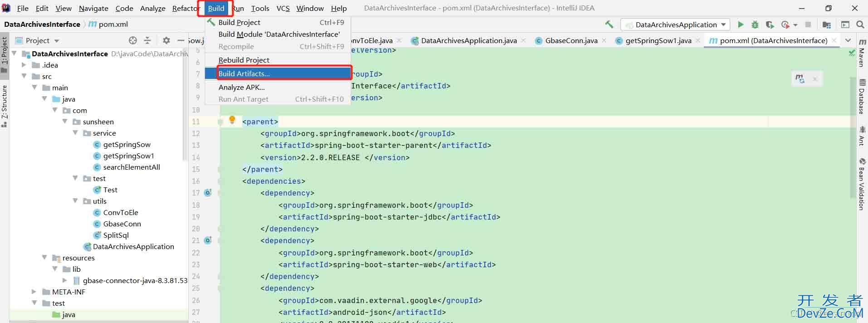The image size is (868, 323).
Task: Dismiss the Maven reload popup
Action: tap(815, 79)
